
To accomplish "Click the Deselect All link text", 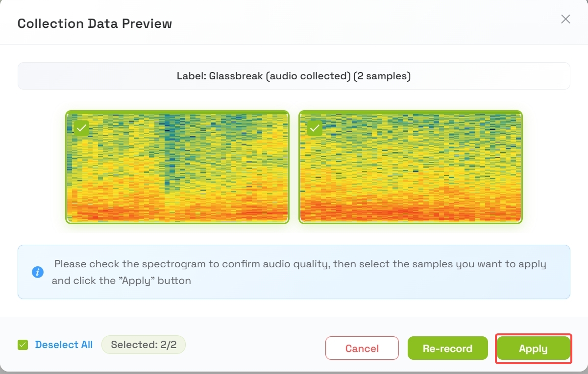I will pos(64,345).
